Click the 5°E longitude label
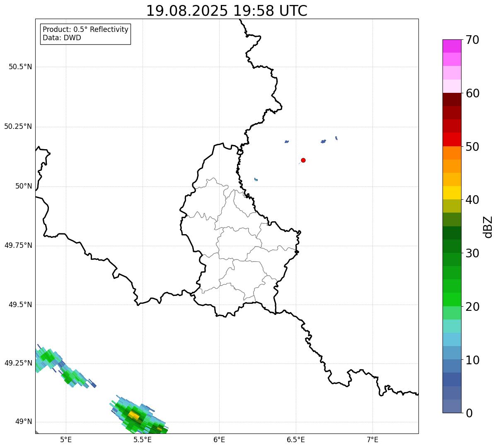498x448 pixels. tap(66, 439)
